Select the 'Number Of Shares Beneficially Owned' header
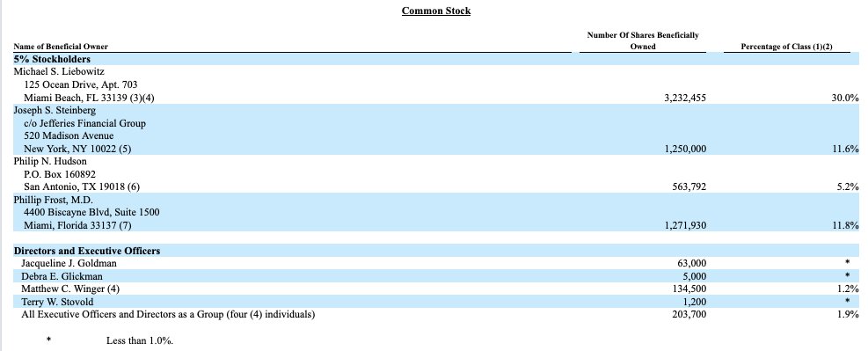Screen dimensions: 868x351 643,41
